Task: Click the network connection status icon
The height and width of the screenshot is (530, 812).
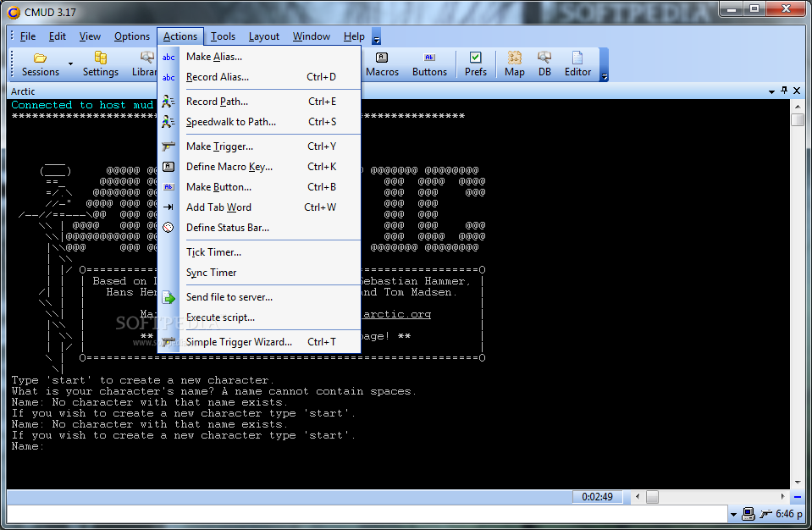Action: (x=748, y=514)
